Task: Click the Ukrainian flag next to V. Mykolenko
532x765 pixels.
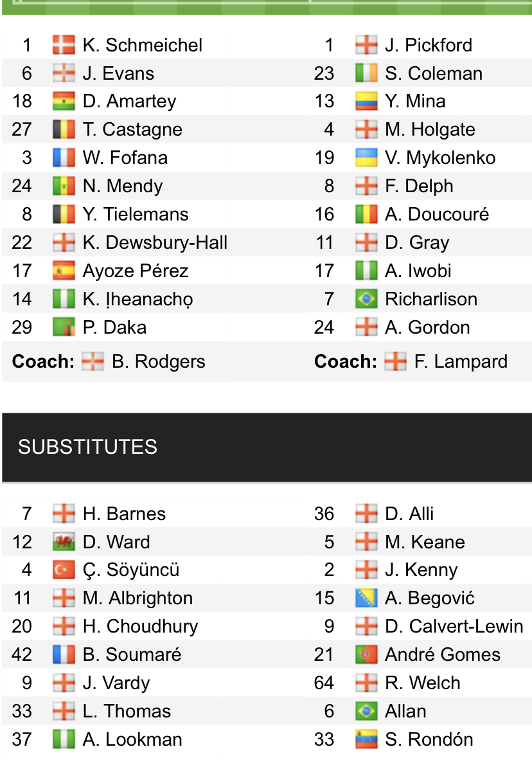Action: 366,158
